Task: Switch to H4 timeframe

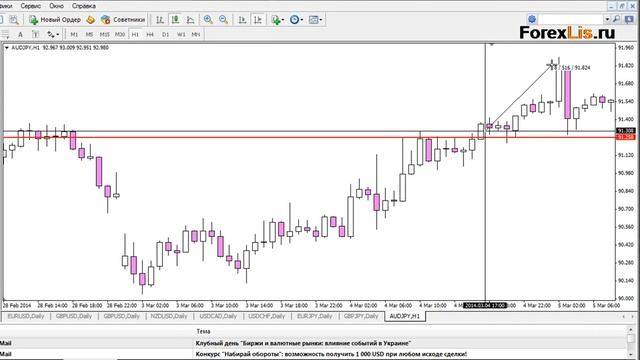Action: tap(150, 35)
